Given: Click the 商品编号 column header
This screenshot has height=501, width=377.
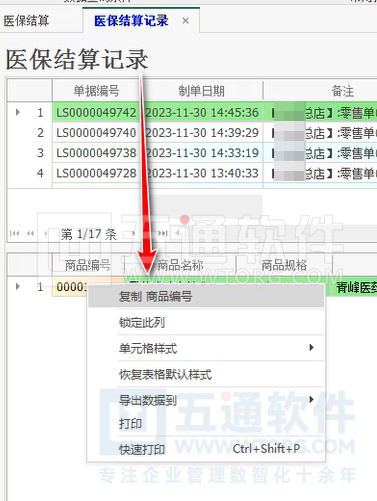Looking at the screenshot, I should (x=88, y=265).
